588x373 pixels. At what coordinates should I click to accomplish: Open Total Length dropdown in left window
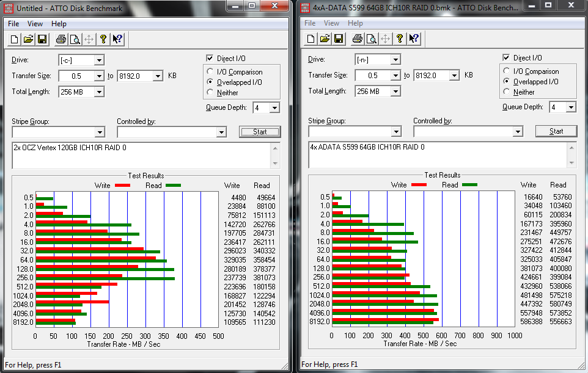coord(99,92)
